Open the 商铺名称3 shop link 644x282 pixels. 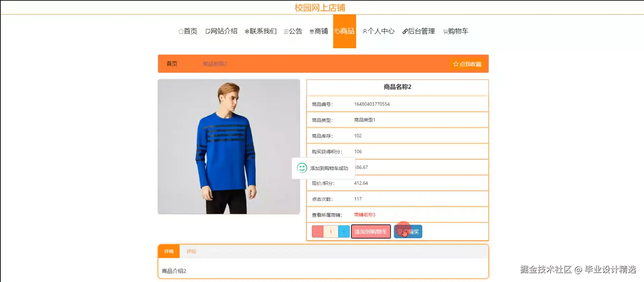point(364,215)
